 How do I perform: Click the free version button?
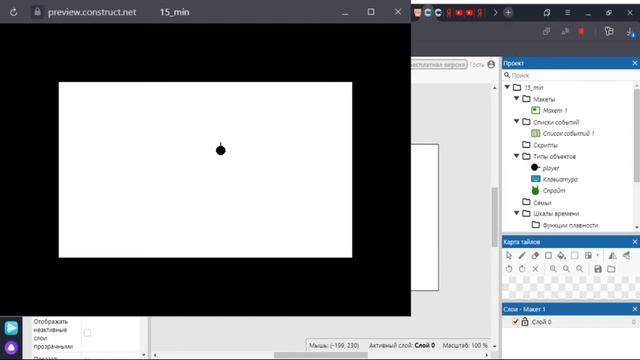pos(439,64)
